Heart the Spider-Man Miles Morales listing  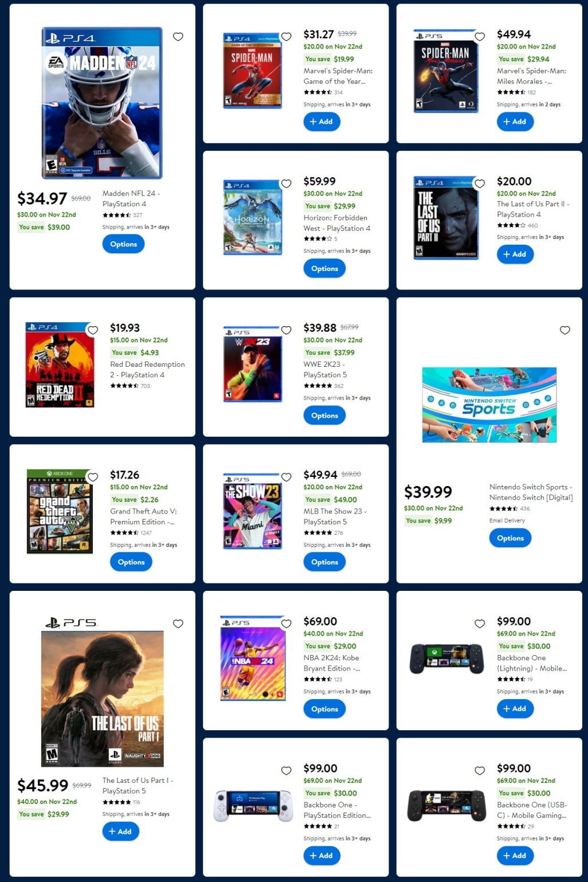[x=480, y=37]
